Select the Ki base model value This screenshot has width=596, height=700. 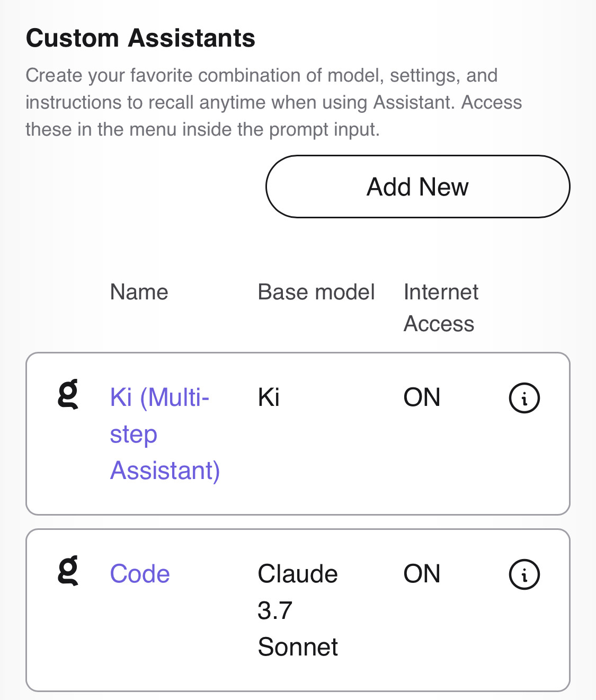tap(269, 397)
